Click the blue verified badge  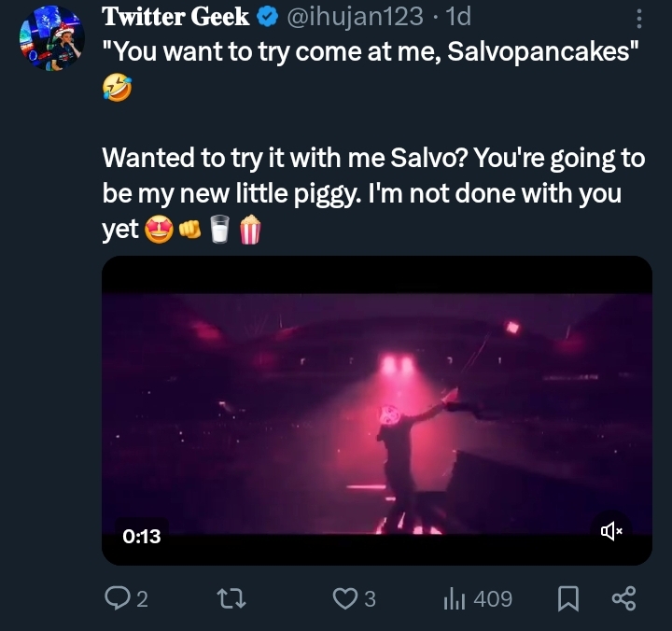click(x=265, y=17)
